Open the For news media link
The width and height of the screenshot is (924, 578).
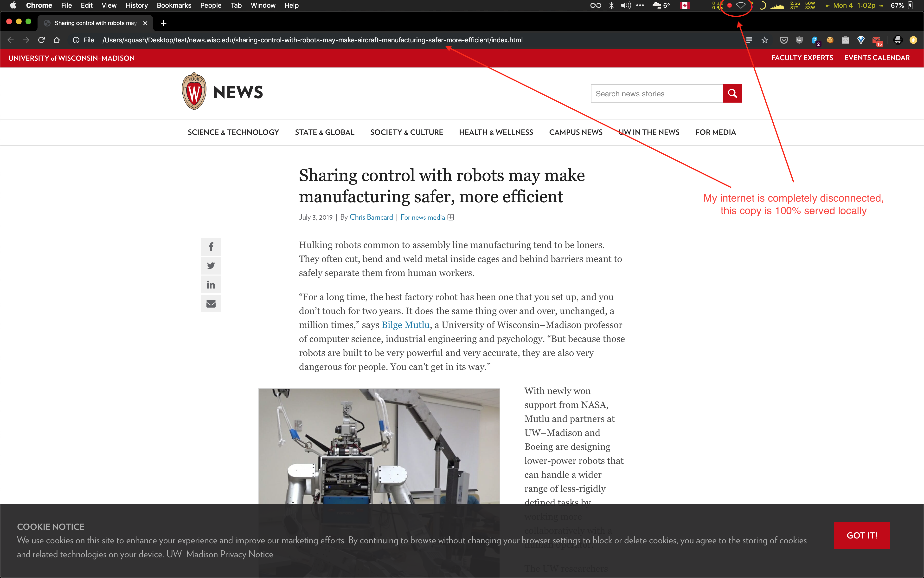point(423,217)
